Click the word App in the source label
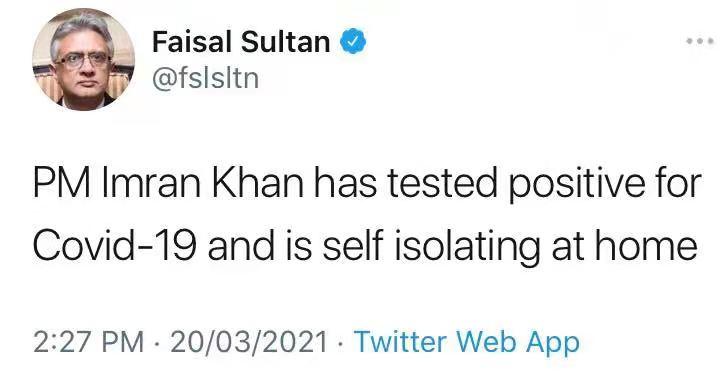This screenshot has height=378, width=728. [552, 344]
